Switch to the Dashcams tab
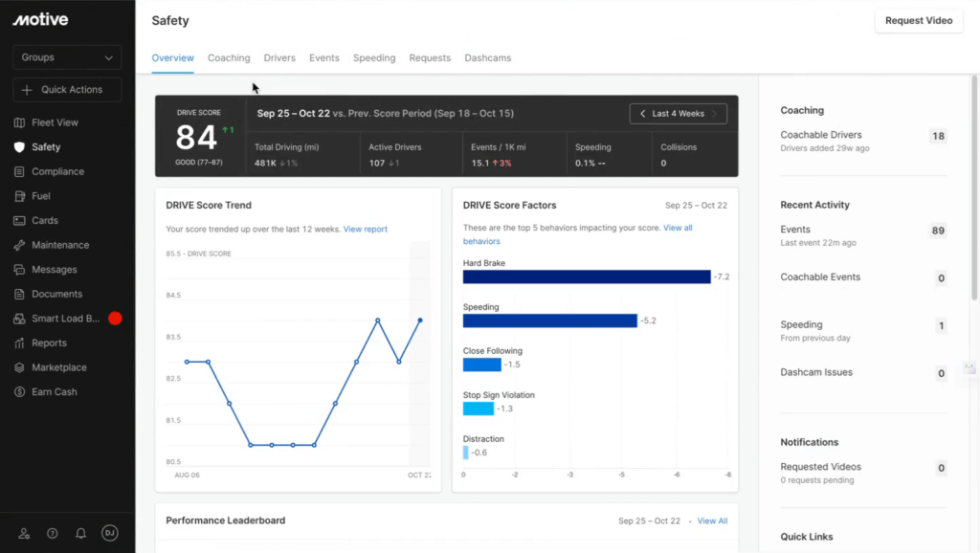980x553 pixels. 488,57
